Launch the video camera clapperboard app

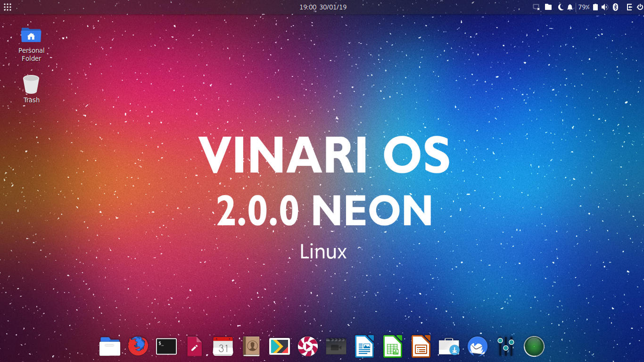pyautogui.click(x=336, y=346)
